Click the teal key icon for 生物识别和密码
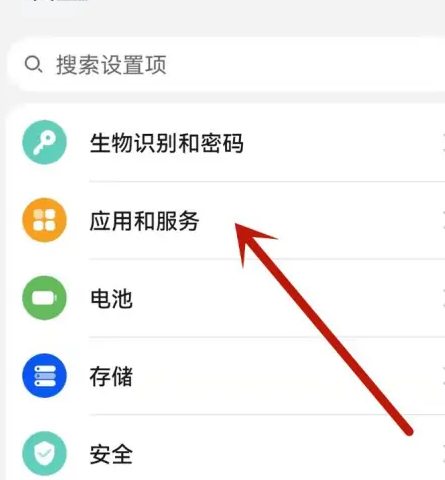The image size is (445, 480). (44, 142)
